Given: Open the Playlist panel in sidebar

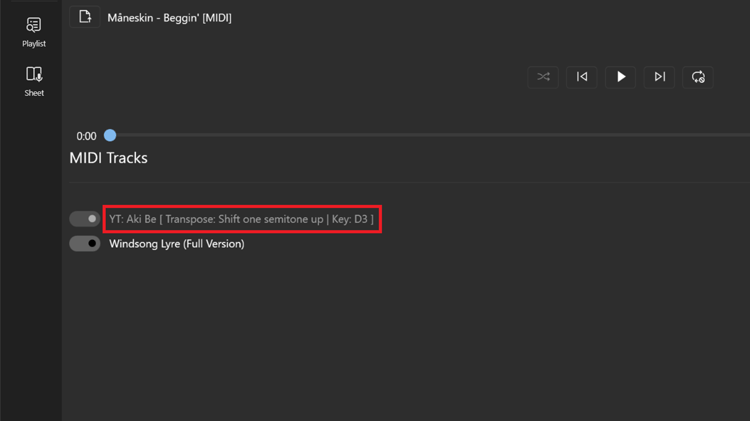Looking at the screenshot, I should click(33, 32).
